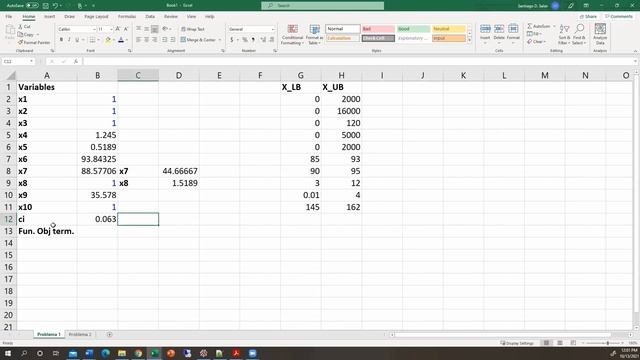The image size is (640, 360).
Task: Click the Cut scissors icon
Action: point(20,27)
